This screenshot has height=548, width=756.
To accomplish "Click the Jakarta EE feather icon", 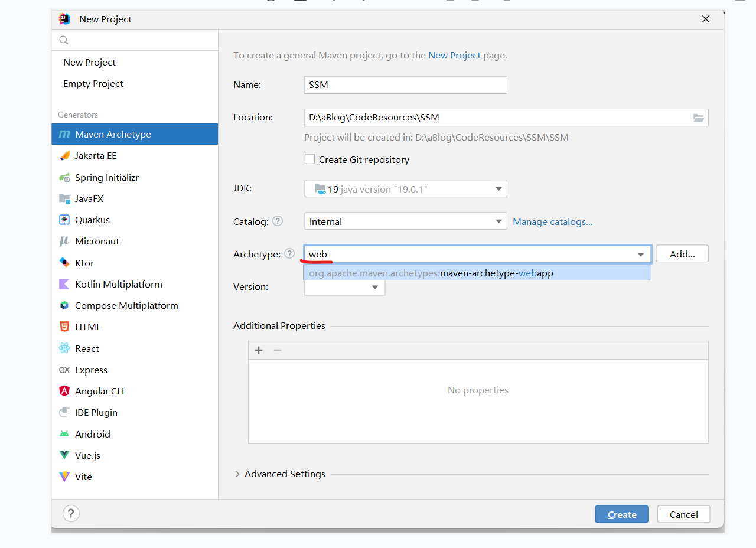I will [64, 156].
